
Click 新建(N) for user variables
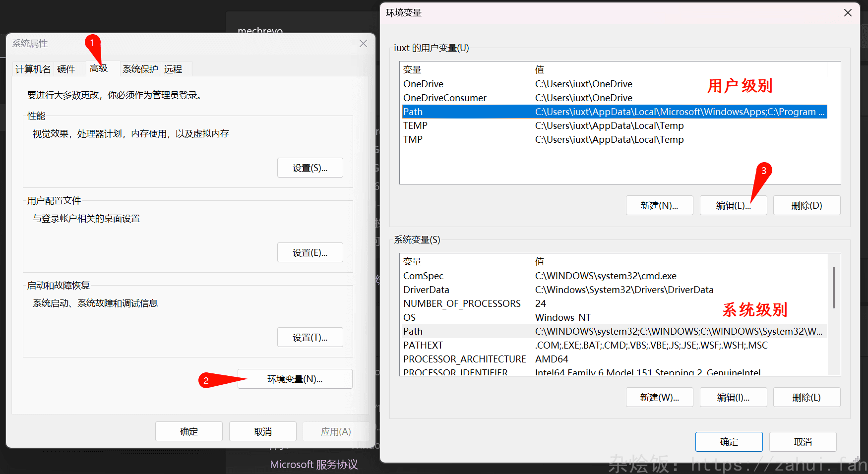pos(659,205)
